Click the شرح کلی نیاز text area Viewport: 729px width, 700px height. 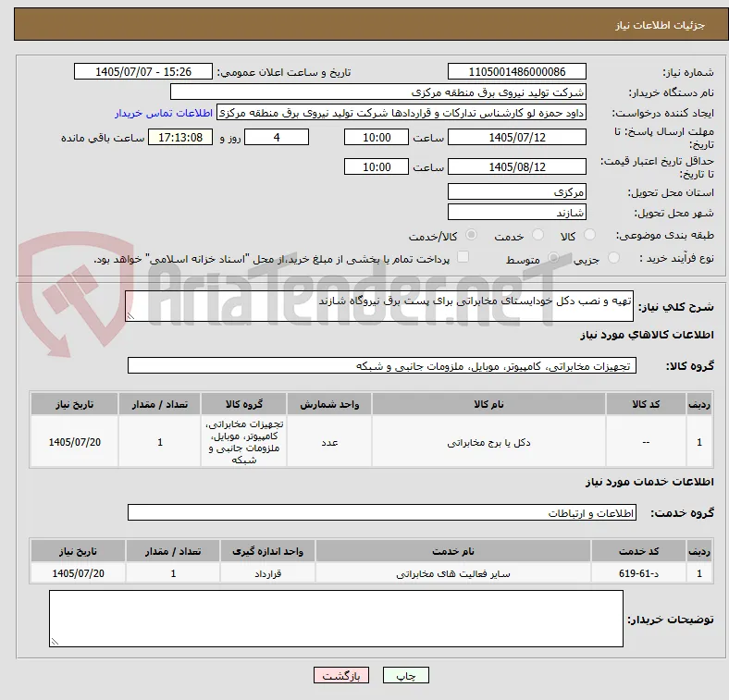[x=379, y=306]
